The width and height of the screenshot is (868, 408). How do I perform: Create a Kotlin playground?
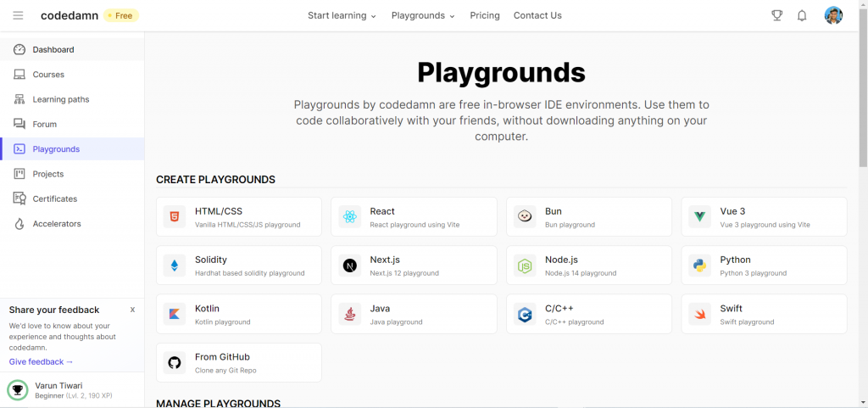[239, 315]
